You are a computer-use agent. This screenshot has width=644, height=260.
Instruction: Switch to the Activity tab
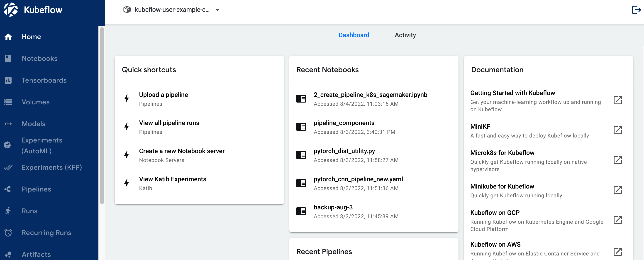click(x=405, y=35)
